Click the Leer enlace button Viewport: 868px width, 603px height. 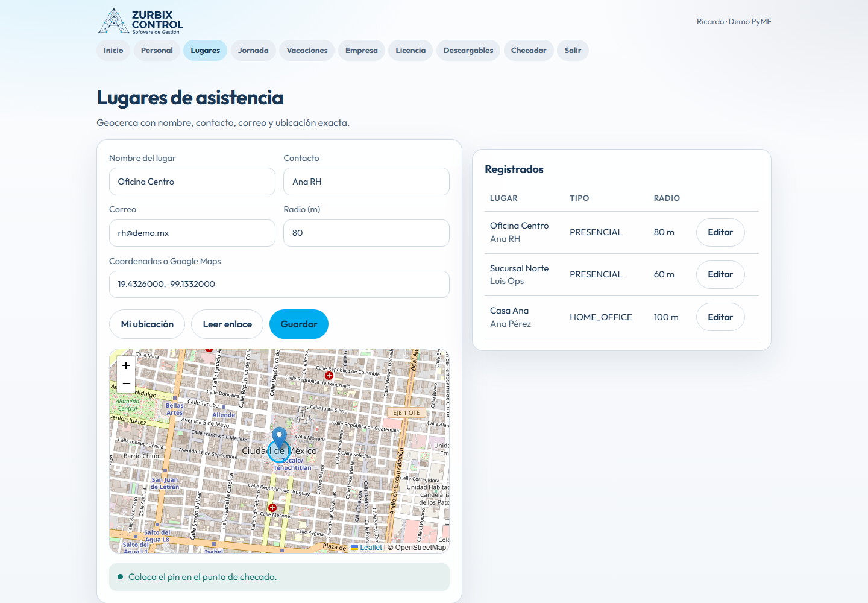pos(227,324)
